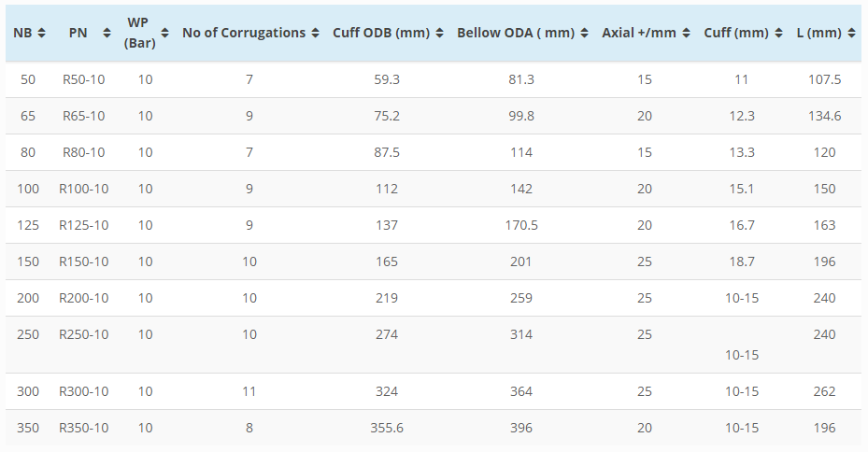The height and width of the screenshot is (452, 868).
Task: Click the No of Corrugations header label
Action: [244, 33]
